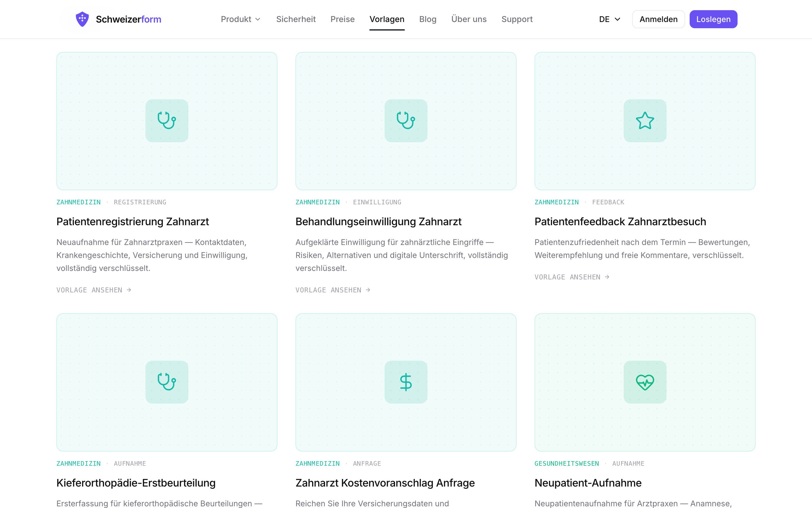Click the Neupatient-Aufnahme card preview thumbnail
Screen dimensions: 812x508
[645, 382]
